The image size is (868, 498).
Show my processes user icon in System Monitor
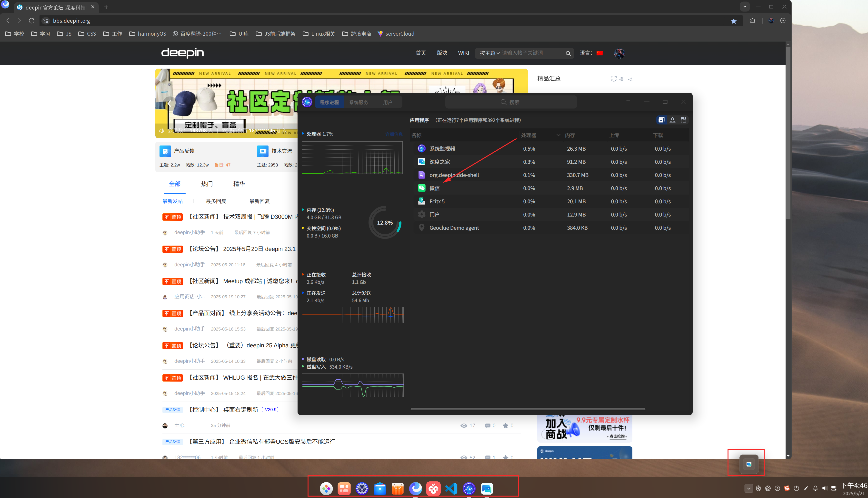(672, 120)
